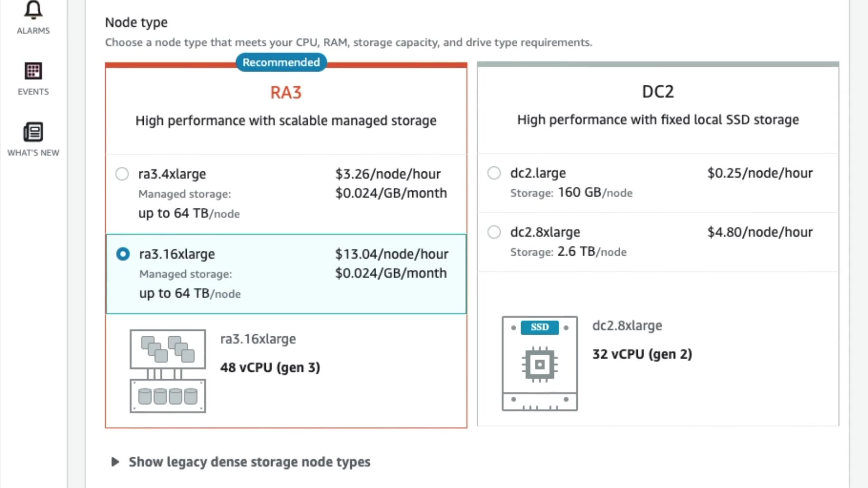The image size is (868, 488).
Task: Click the ra3.16xlarge node diagram icon
Action: tap(168, 371)
